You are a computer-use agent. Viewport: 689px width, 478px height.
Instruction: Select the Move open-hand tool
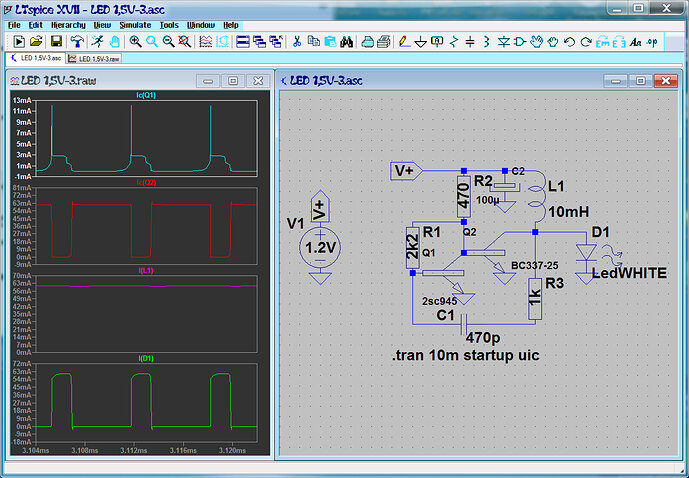[537, 42]
